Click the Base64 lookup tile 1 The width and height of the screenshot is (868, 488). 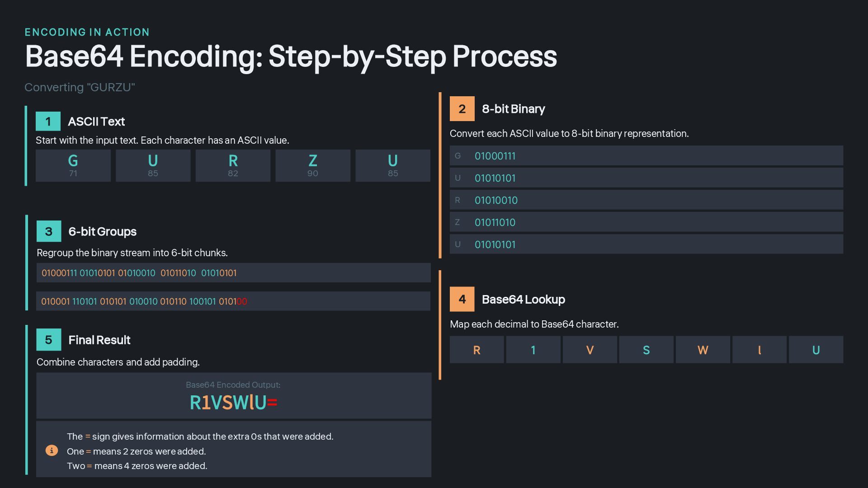(533, 350)
